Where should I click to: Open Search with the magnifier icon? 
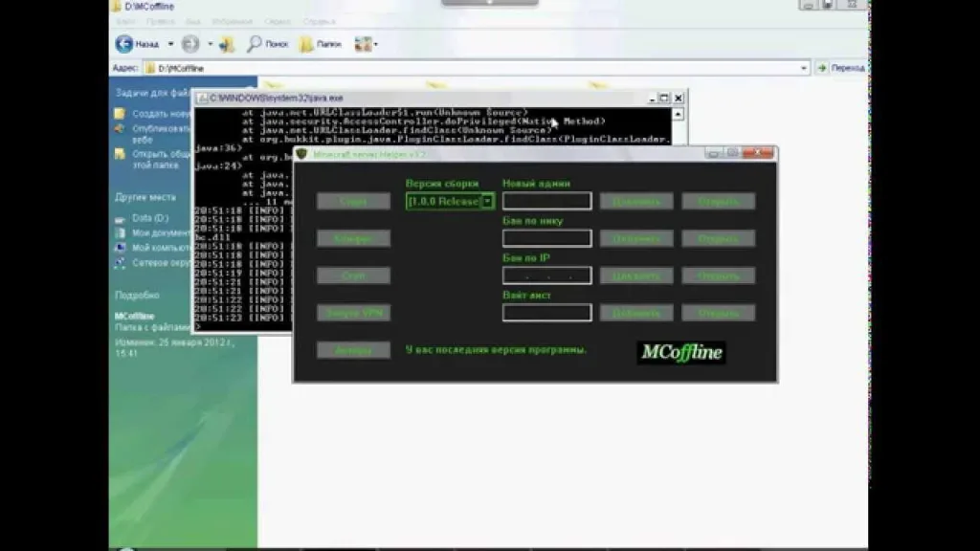254,44
